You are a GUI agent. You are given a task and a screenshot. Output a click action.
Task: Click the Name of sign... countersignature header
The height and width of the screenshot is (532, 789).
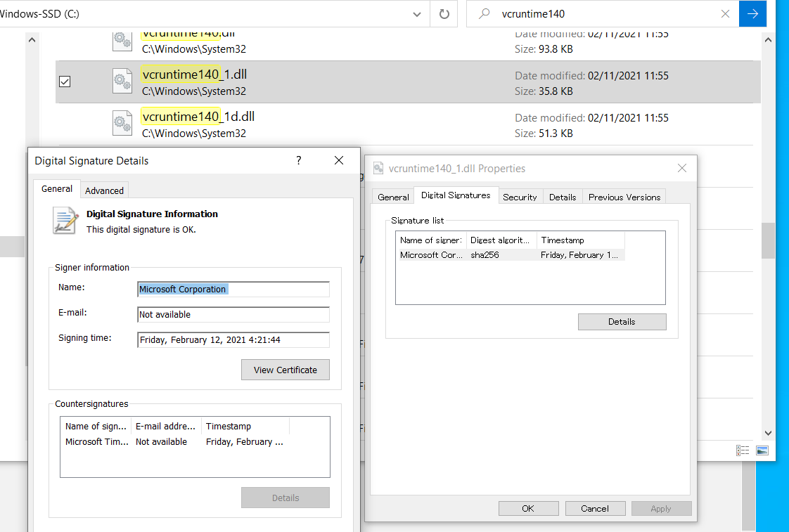[96, 426]
